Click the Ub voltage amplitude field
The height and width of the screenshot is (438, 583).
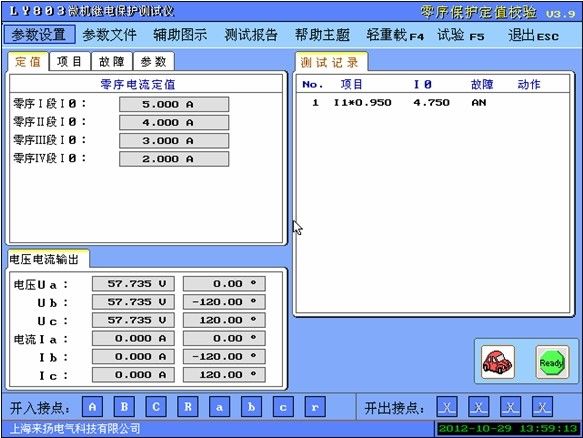coord(133,302)
